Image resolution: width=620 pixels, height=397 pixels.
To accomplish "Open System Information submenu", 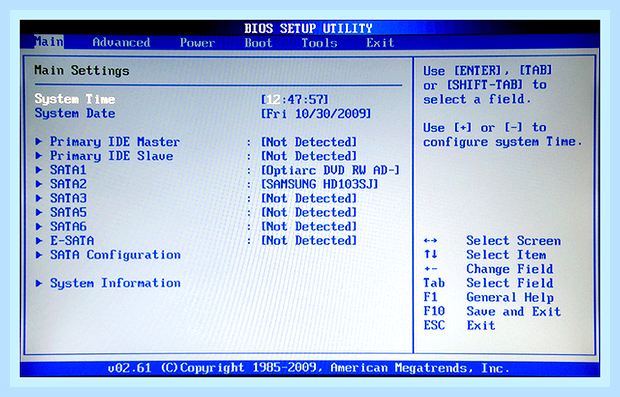I will (115, 283).
